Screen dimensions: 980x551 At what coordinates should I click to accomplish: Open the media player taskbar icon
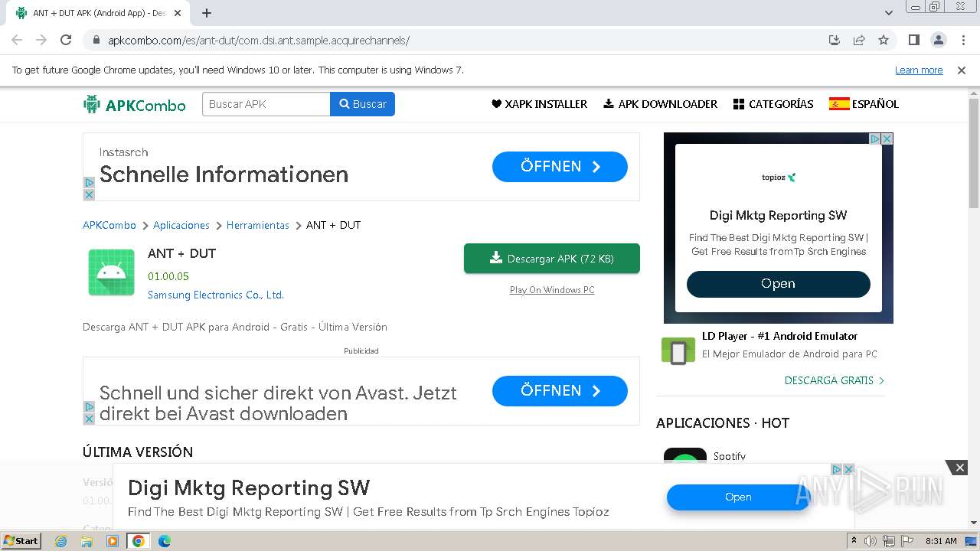tap(113, 541)
